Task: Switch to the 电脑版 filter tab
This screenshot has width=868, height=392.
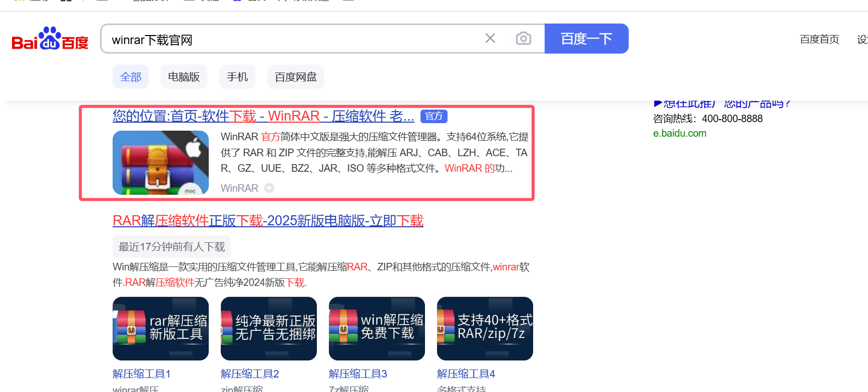Action: tap(184, 77)
